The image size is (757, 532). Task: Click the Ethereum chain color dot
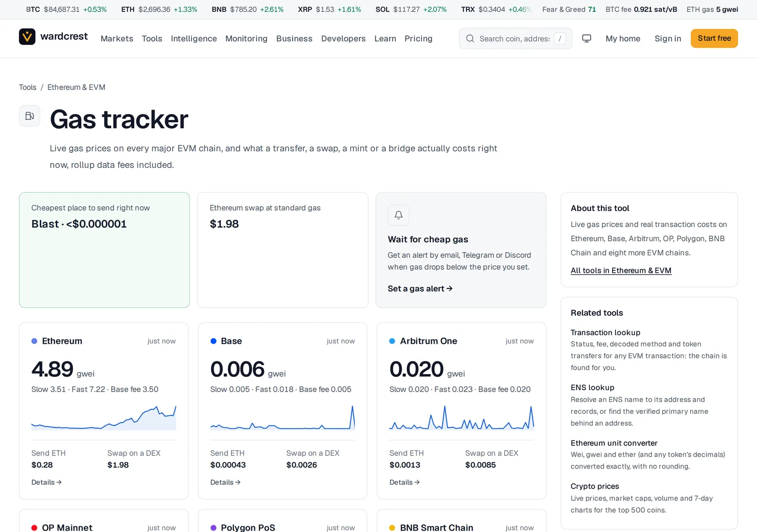point(34,341)
